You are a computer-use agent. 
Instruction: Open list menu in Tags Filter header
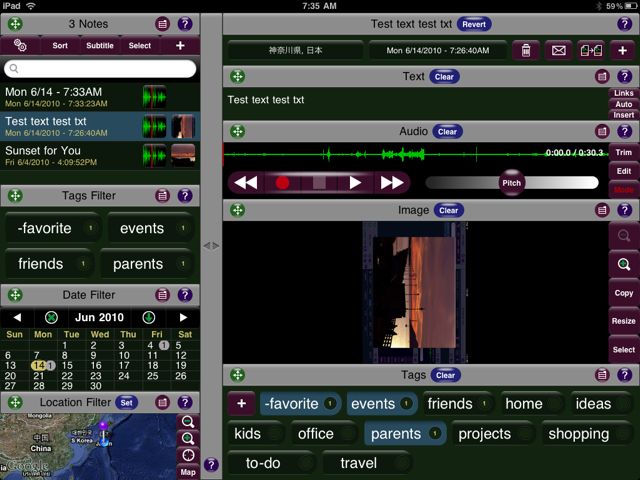pyautogui.click(x=162, y=196)
